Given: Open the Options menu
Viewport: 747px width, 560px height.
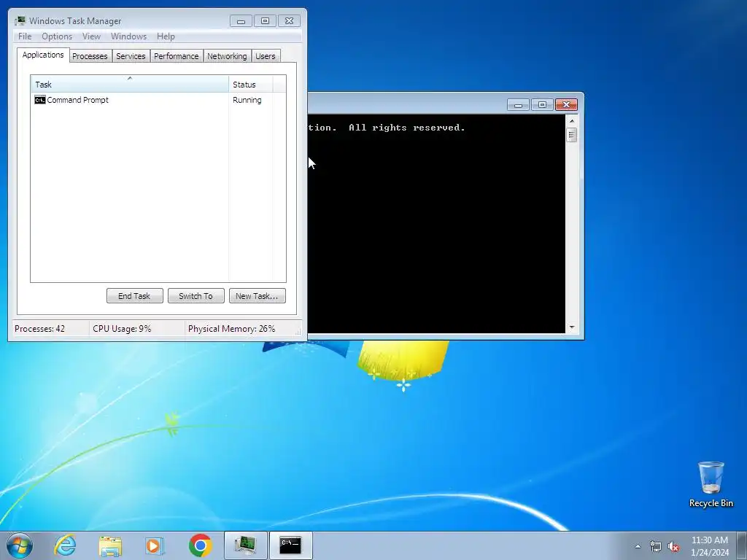Looking at the screenshot, I should 57,36.
